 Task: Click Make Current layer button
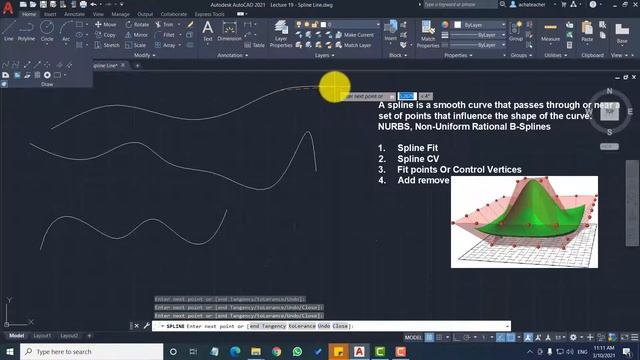(354, 35)
